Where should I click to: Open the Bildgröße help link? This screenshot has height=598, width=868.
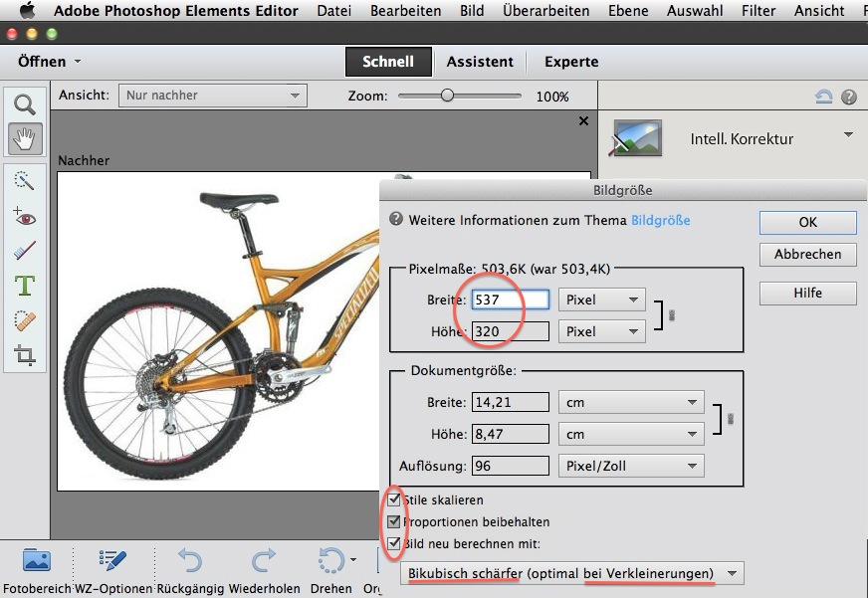click(x=660, y=220)
